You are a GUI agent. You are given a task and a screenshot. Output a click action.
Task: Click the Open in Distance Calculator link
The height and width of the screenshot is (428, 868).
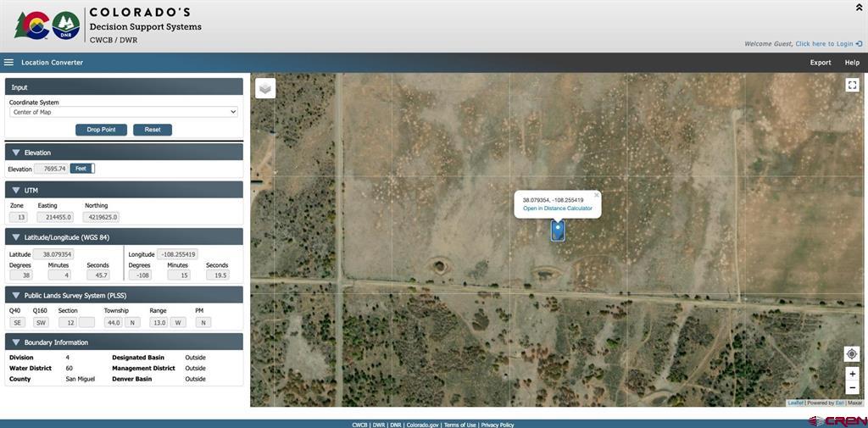tap(557, 208)
